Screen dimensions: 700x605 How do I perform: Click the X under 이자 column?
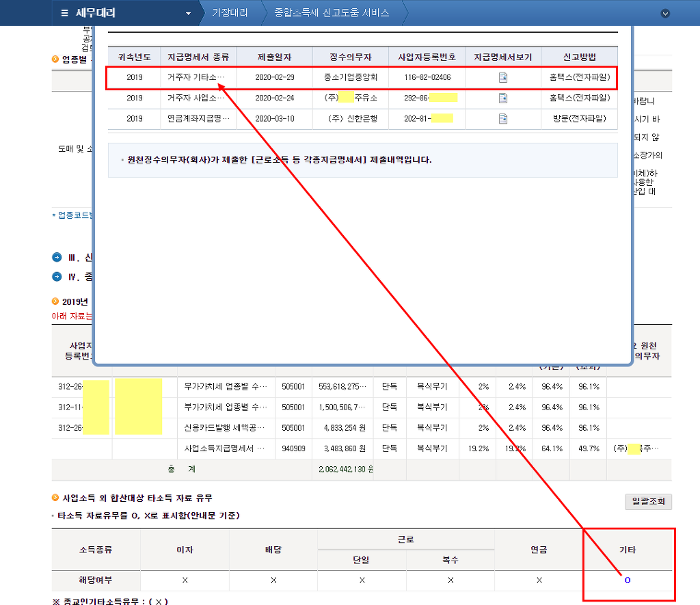coord(185,580)
